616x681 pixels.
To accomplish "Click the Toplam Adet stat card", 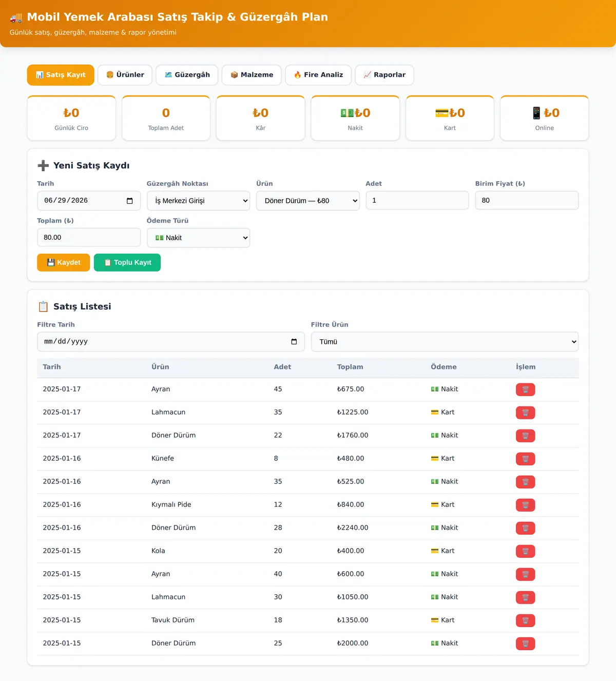I will (x=166, y=118).
